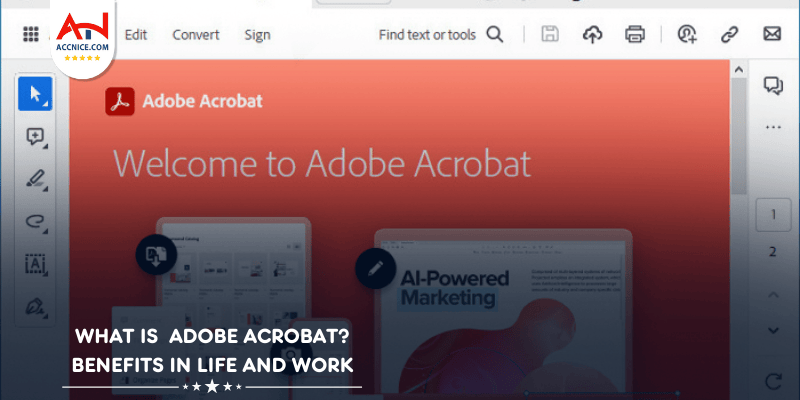Click the cloud upload icon
The width and height of the screenshot is (800, 400).
[x=592, y=34]
